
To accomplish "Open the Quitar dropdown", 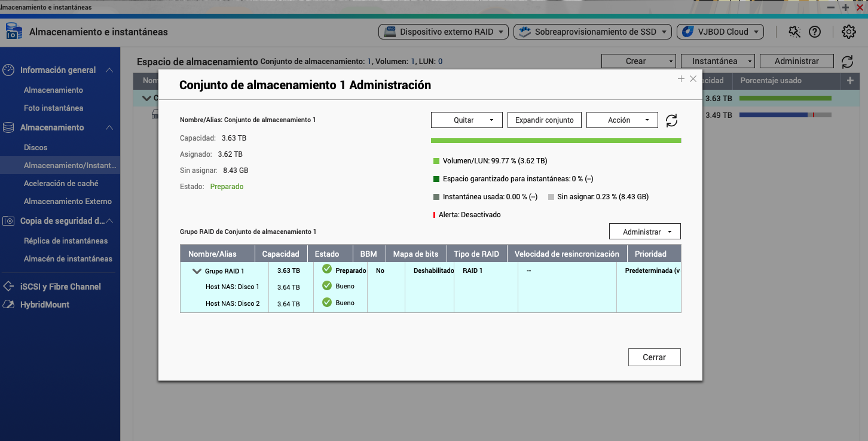I will [466, 120].
